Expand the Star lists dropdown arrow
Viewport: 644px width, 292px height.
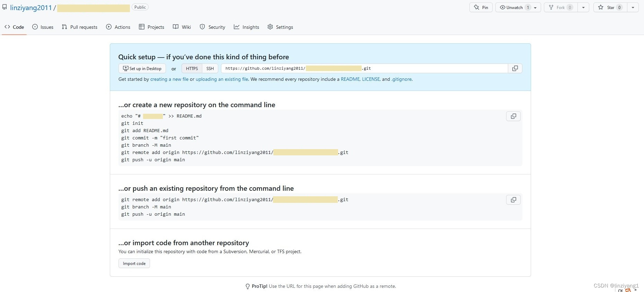click(633, 7)
